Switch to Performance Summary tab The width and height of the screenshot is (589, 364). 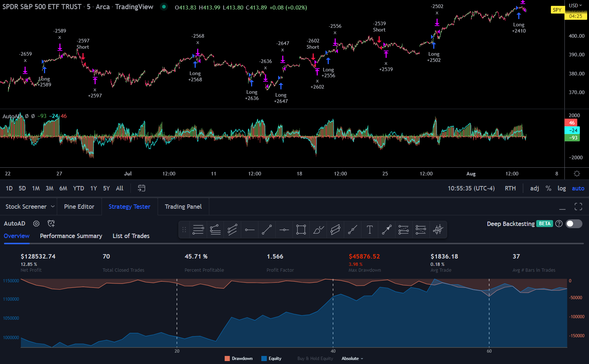point(71,236)
